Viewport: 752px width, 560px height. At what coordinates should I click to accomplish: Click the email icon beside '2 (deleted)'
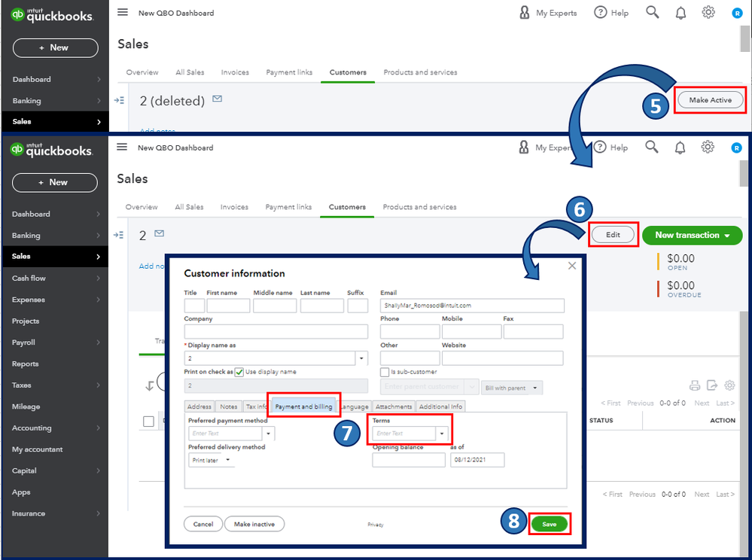click(x=218, y=99)
